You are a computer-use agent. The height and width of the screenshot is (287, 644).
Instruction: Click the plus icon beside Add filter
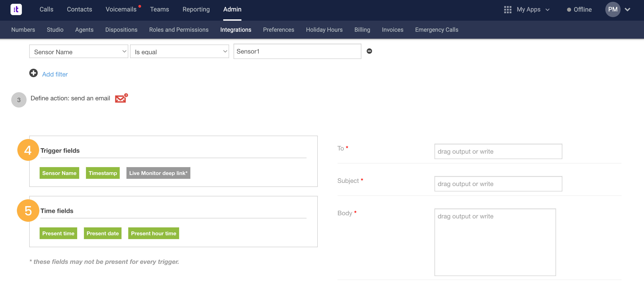click(x=34, y=73)
